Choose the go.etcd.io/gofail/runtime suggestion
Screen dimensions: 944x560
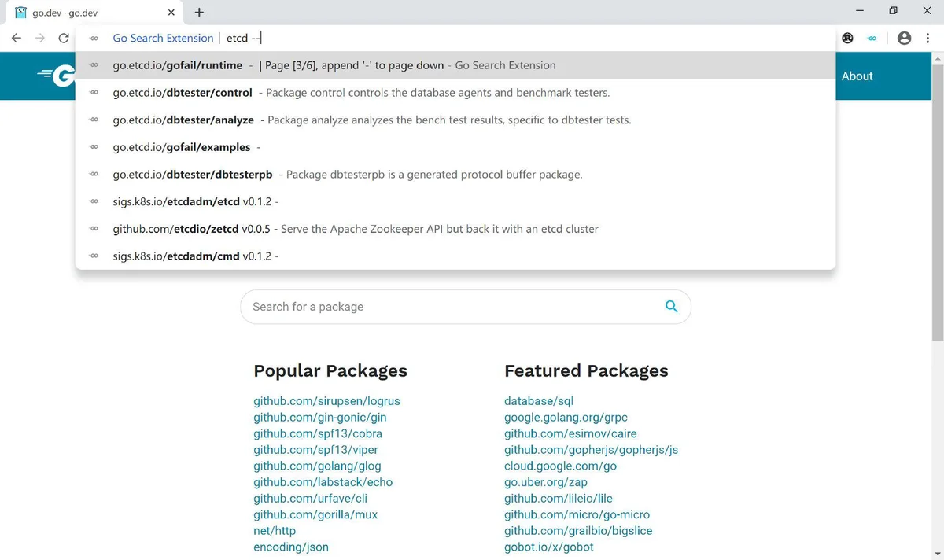click(x=455, y=65)
